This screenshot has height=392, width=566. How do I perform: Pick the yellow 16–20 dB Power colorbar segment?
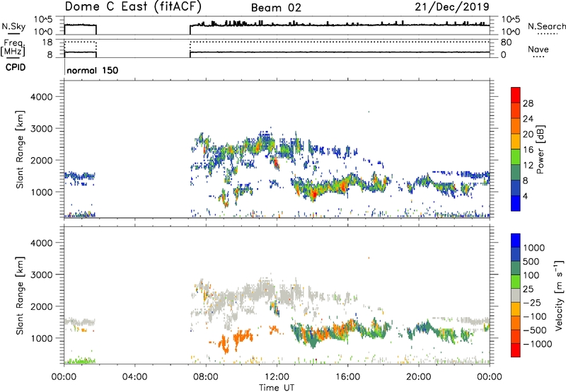tap(516, 142)
